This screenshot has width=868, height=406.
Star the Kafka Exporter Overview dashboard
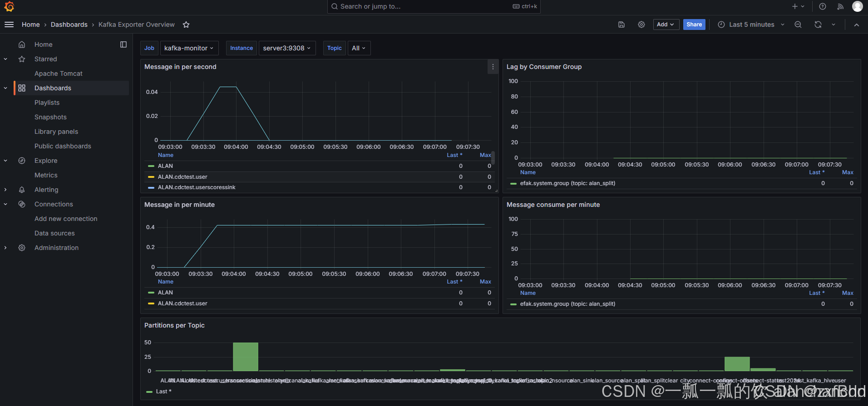click(186, 24)
